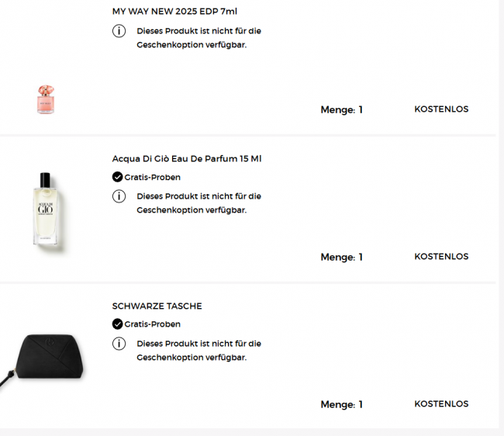Screen dimensions: 504x436
Task: Open SCHWARZE TASCHE product title
Action: pos(157,306)
